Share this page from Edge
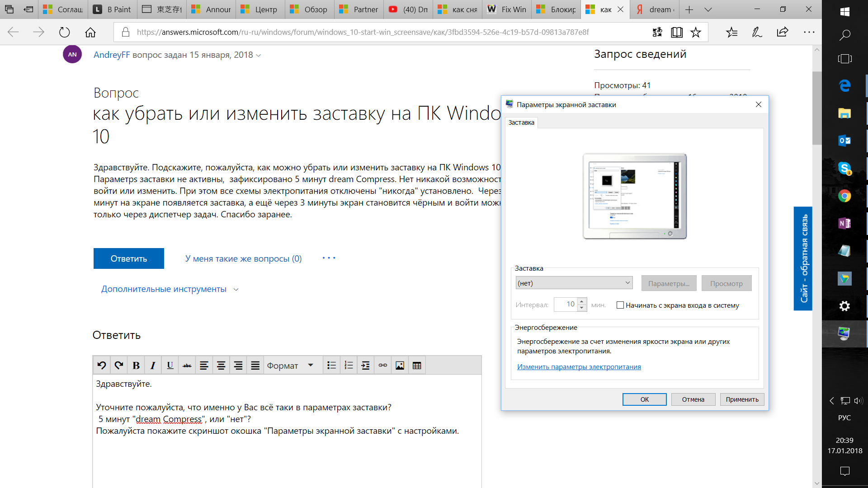The height and width of the screenshot is (488, 868). click(x=783, y=32)
